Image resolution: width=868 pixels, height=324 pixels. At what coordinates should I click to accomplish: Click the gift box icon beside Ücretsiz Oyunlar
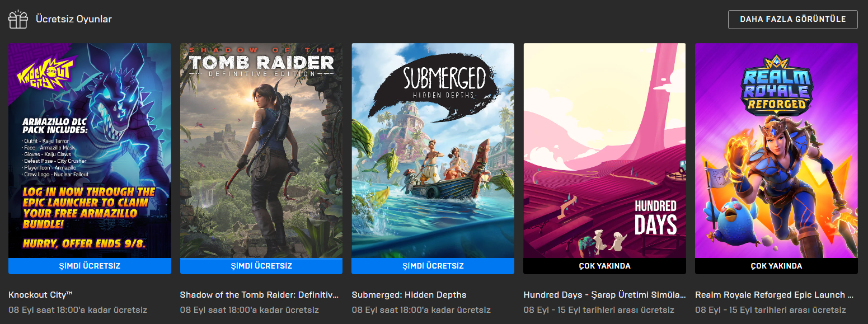click(18, 19)
